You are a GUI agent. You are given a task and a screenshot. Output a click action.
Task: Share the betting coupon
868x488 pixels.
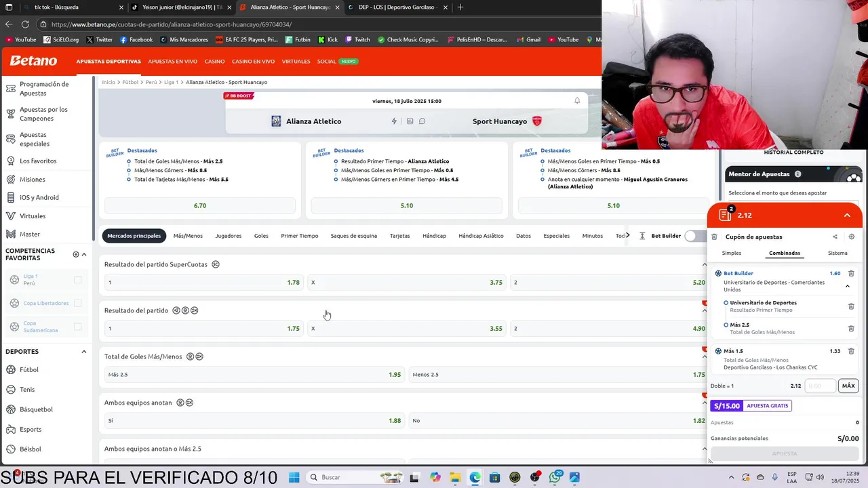[835, 237]
